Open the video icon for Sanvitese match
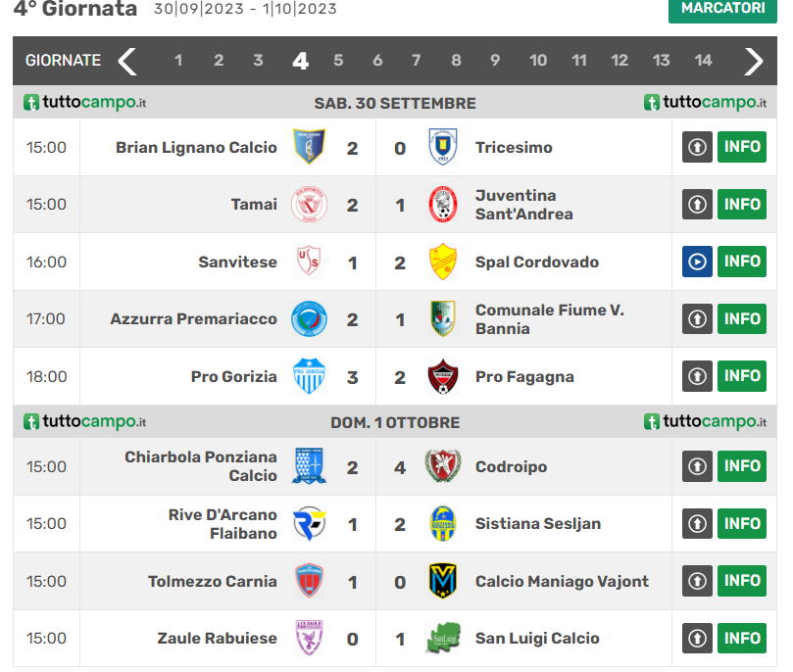 pyautogui.click(x=697, y=262)
